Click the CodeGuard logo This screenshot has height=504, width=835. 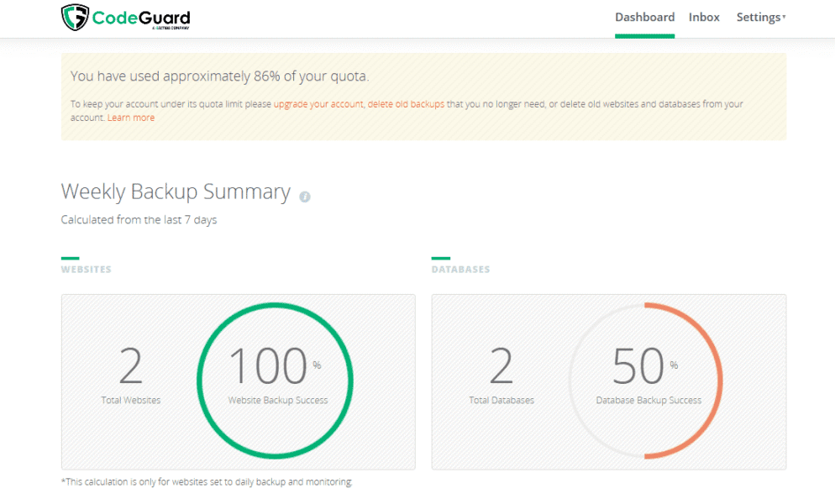(124, 17)
